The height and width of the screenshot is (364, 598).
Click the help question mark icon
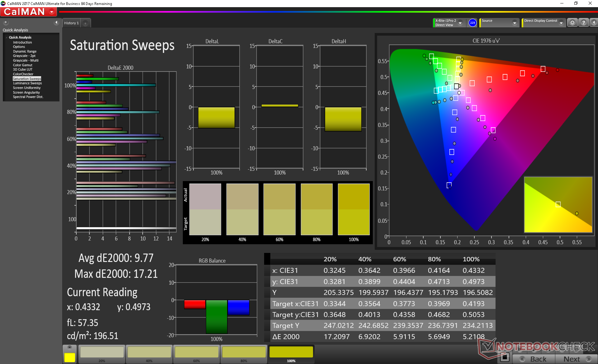pos(584,23)
